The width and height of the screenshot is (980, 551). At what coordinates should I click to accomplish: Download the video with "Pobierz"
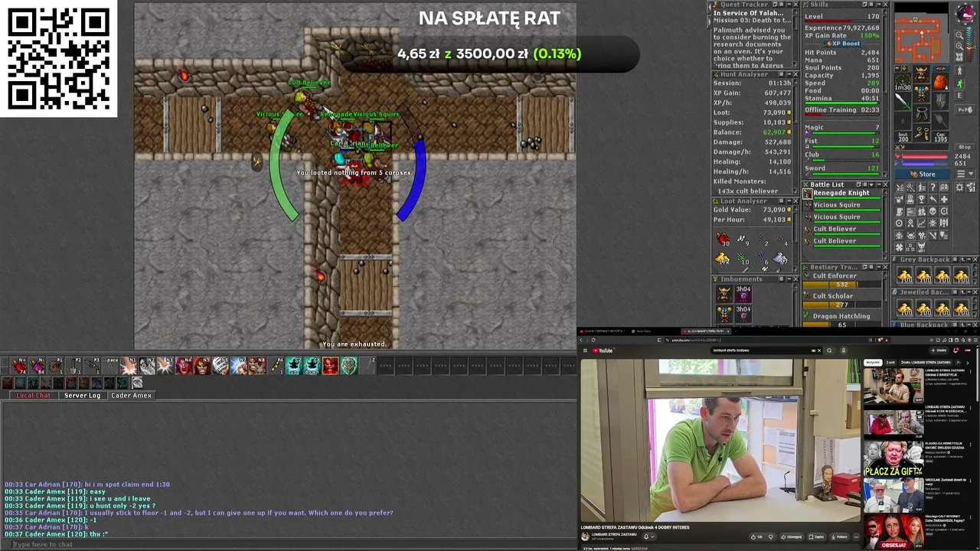[841, 536]
